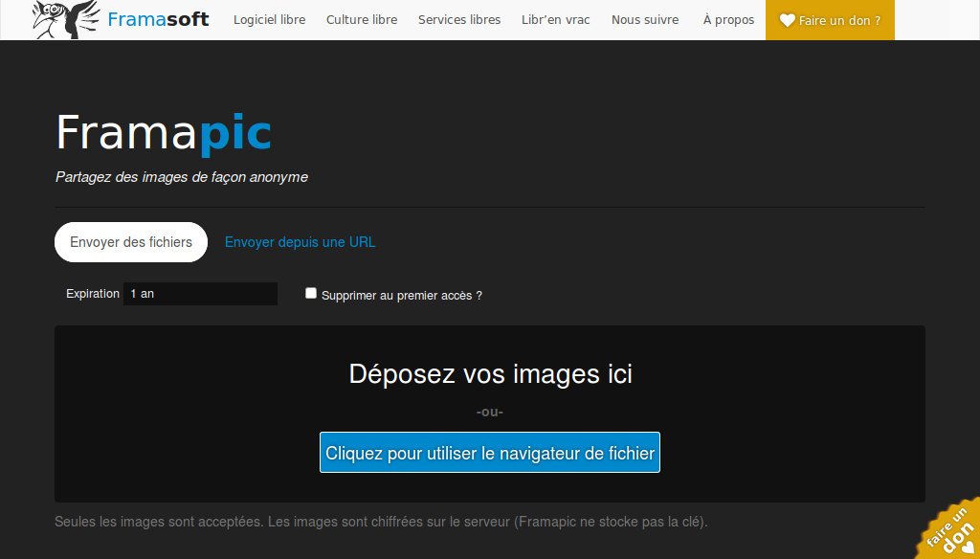Click the Framasoft penguin logo icon
This screenshot has height=559, width=980.
tap(66, 19)
